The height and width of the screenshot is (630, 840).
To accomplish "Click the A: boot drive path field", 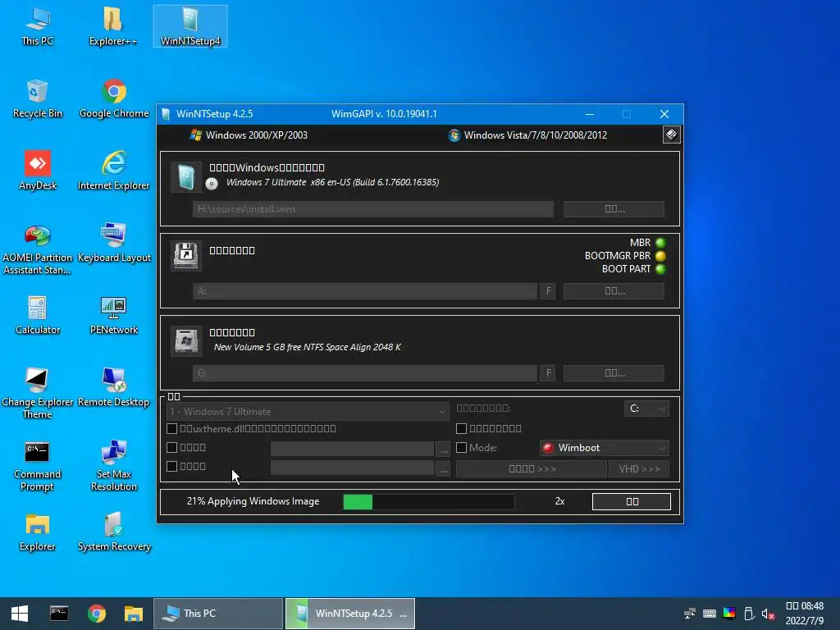I will pos(365,291).
